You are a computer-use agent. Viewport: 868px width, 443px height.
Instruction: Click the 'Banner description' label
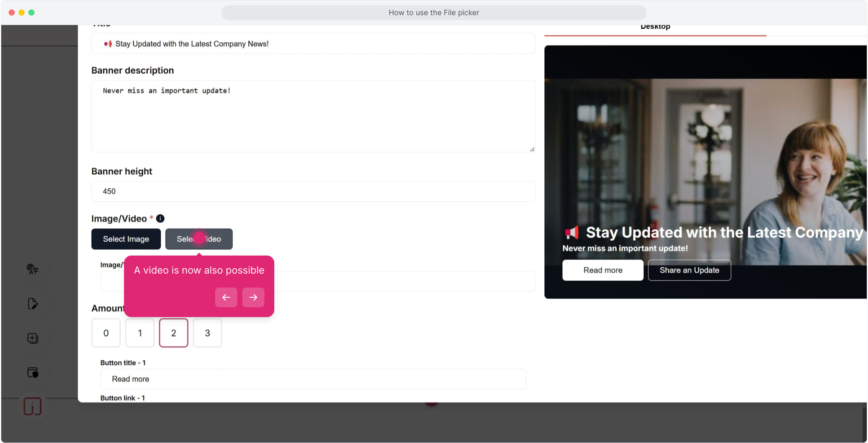[x=133, y=71]
